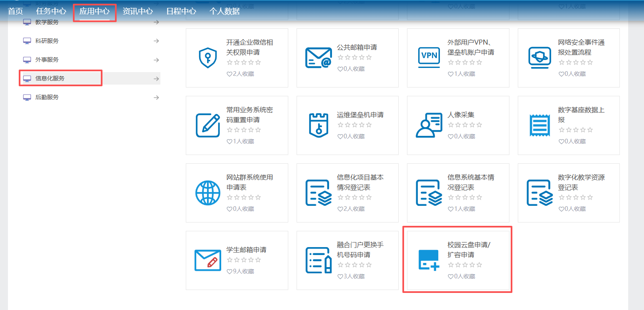
Task: Select 外事服务 in the sidebar
Action: pos(47,60)
